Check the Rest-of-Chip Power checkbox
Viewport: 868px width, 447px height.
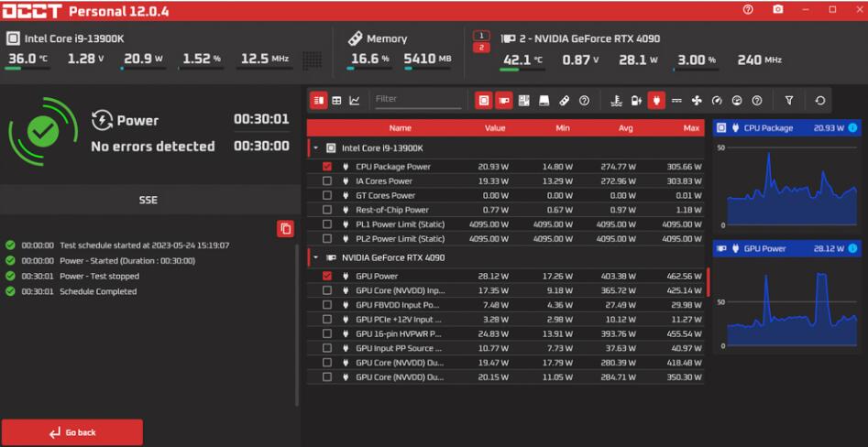[x=327, y=210]
